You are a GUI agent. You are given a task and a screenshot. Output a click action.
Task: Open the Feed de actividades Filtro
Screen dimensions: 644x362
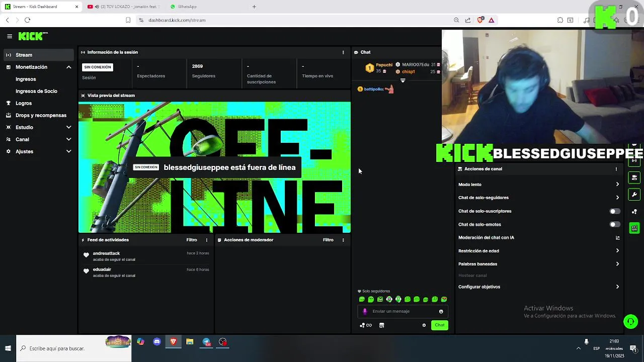coord(192,240)
